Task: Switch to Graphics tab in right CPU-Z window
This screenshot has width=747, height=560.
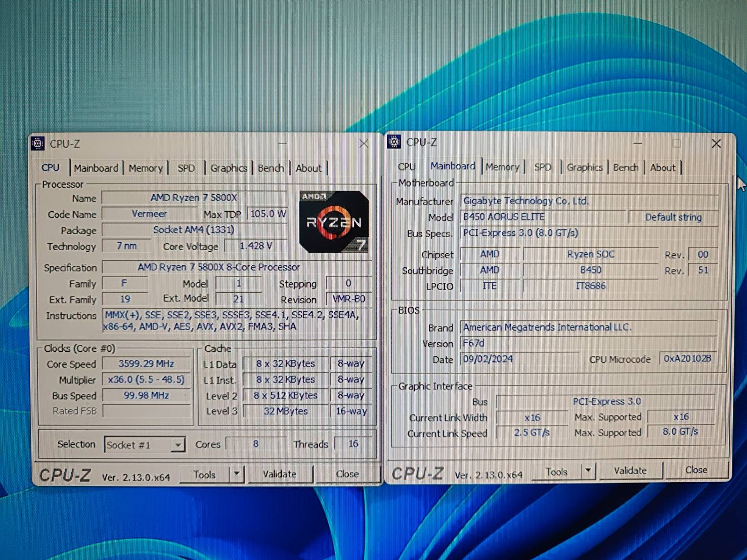Action: 585,167
